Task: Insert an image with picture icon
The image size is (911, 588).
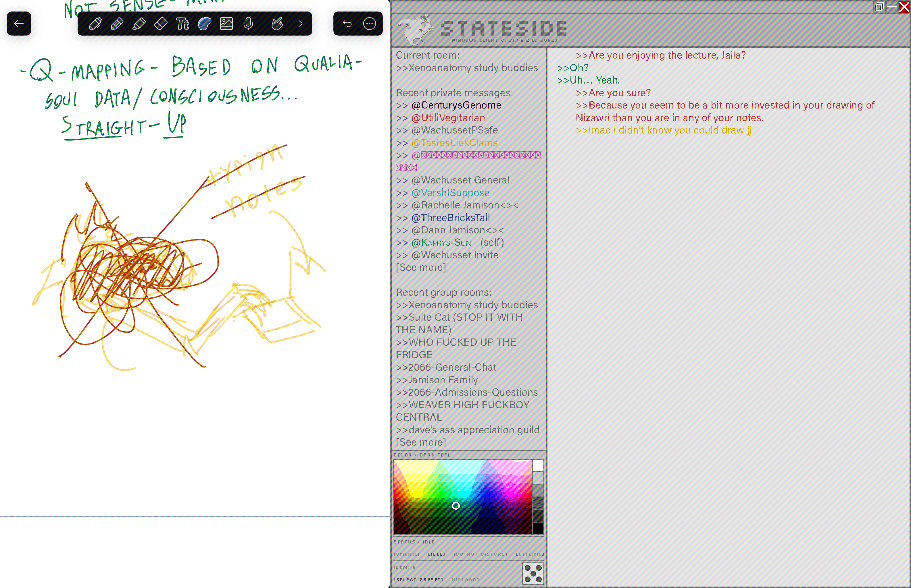Action: (226, 24)
